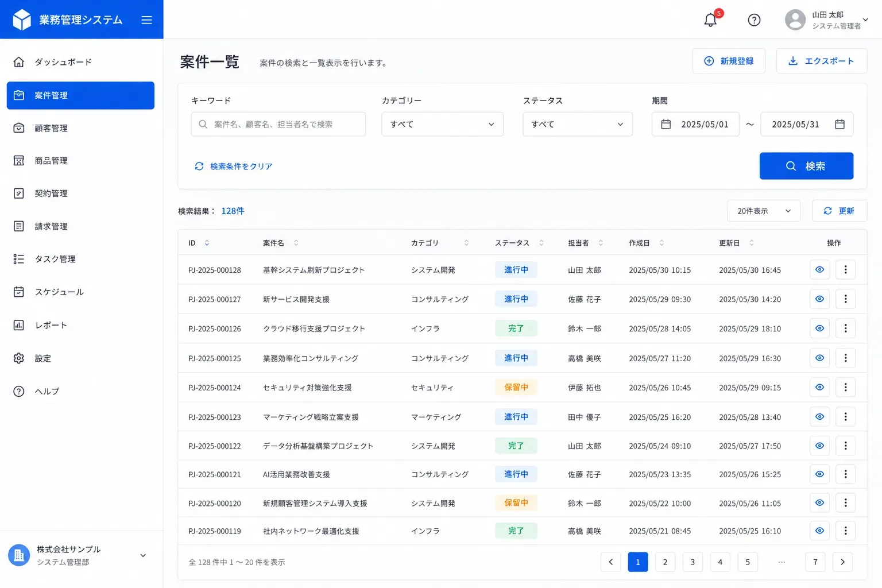The image size is (882, 588).
Task: View details of PJ-2025-000122 eye icon
Action: point(819,446)
